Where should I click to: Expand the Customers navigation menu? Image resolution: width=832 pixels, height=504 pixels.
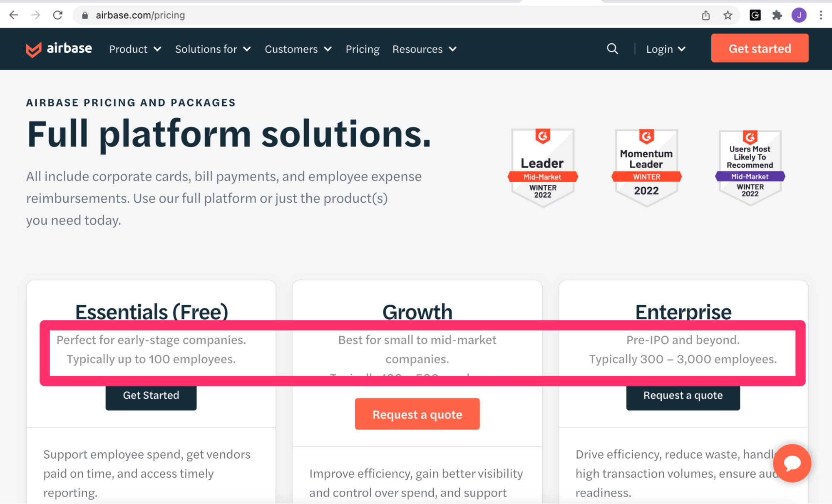[x=298, y=49]
